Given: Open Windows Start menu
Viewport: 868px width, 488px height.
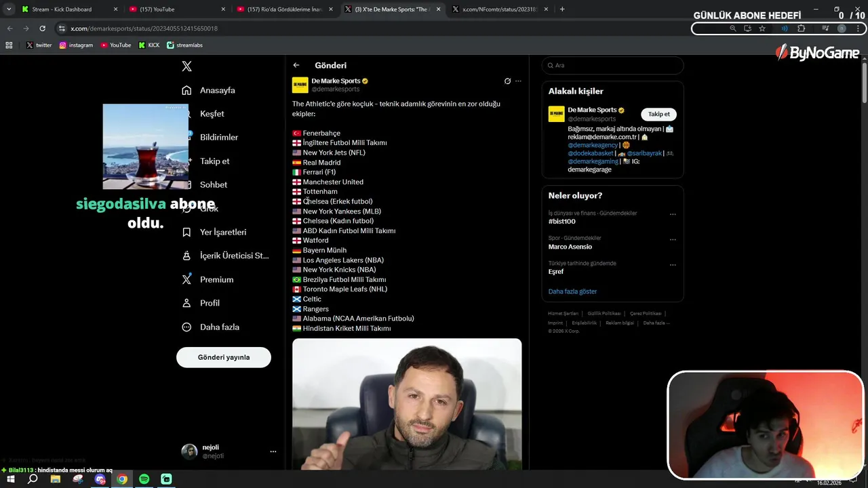Looking at the screenshot, I should [11, 479].
